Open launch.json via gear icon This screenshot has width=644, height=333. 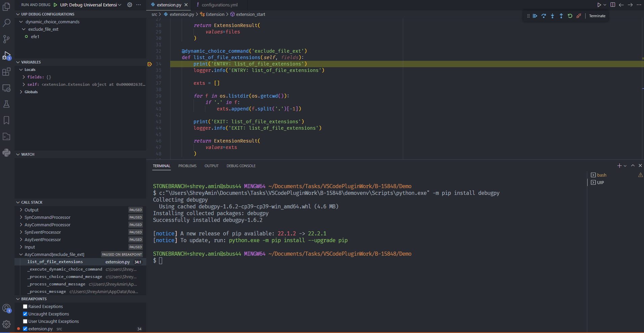(130, 5)
